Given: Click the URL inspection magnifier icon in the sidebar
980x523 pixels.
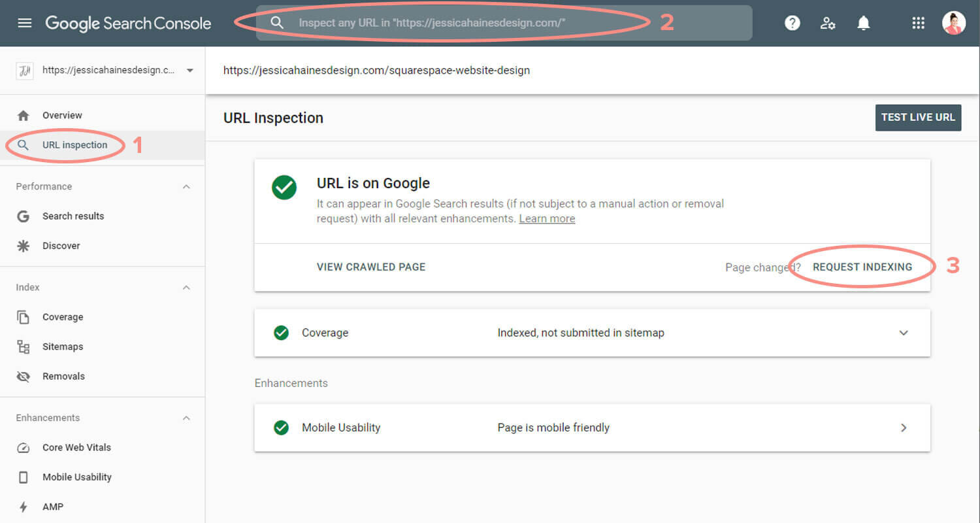Looking at the screenshot, I should pyautogui.click(x=24, y=145).
